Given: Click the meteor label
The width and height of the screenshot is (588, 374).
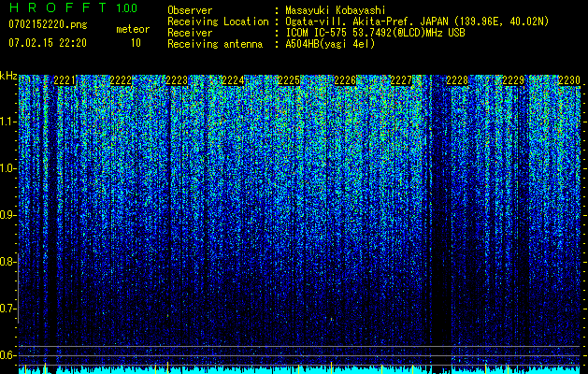Looking at the screenshot, I should tap(133, 29).
